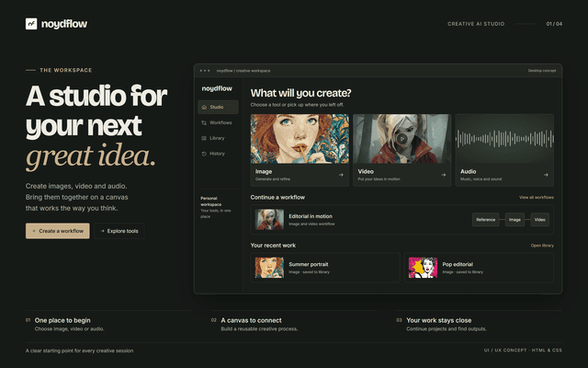The image size is (588, 368).
Task: Select the Video step chip in the workflow
Action: [x=539, y=220]
